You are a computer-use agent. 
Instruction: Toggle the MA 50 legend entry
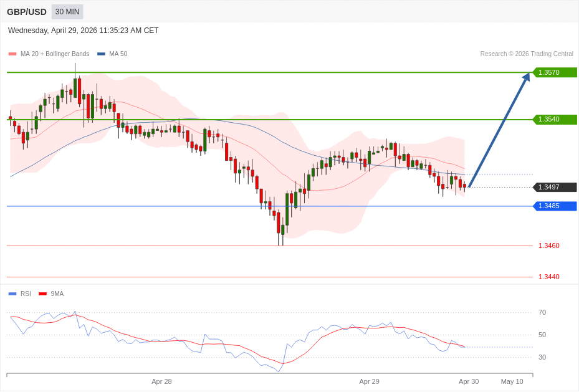[x=112, y=54]
